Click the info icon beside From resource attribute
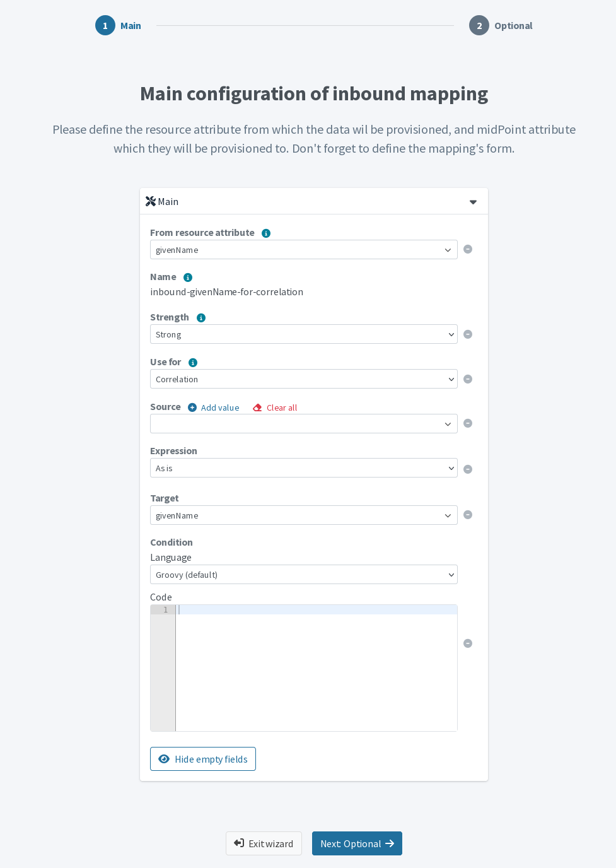616x868 pixels. [266, 233]
